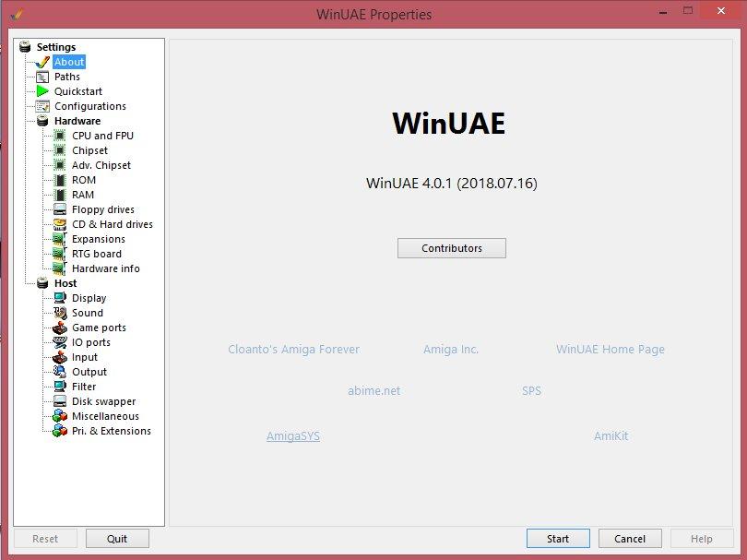
Task: Open the Chipset page
Action: [x=89, y=150]
